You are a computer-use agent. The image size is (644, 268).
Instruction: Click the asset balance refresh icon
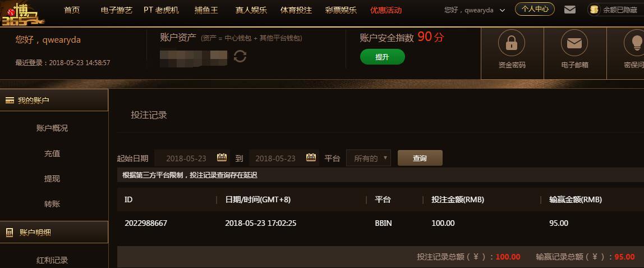[x=240, y=56]
